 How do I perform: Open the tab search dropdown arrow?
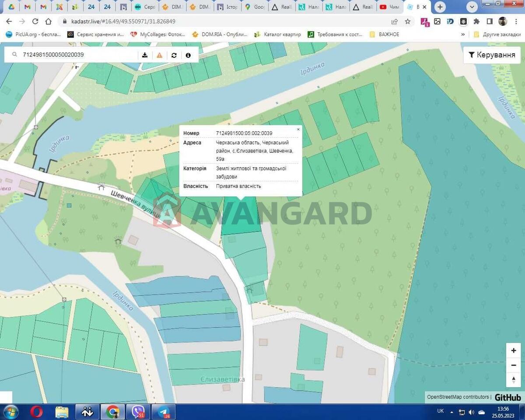(472, 7)
